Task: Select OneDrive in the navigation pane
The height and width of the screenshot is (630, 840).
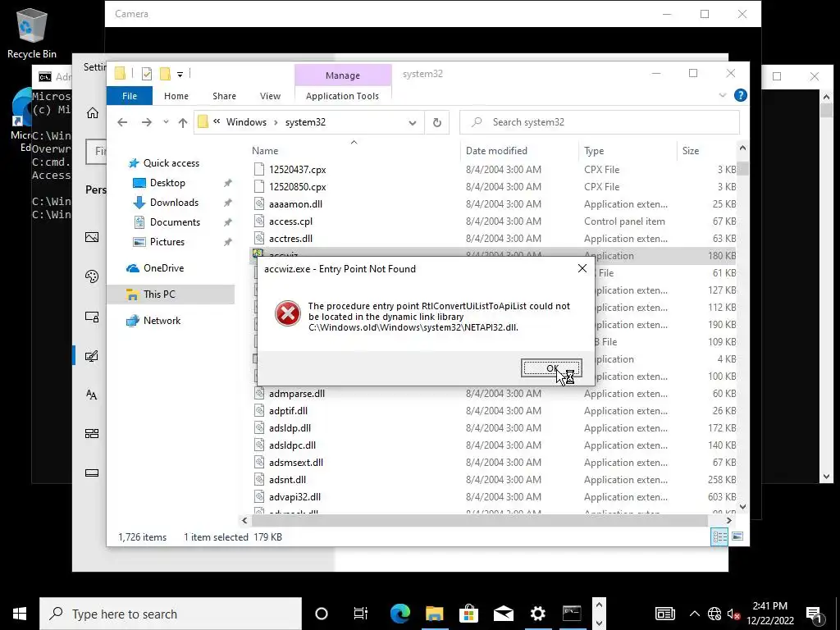Action: (x=163, y=268)
